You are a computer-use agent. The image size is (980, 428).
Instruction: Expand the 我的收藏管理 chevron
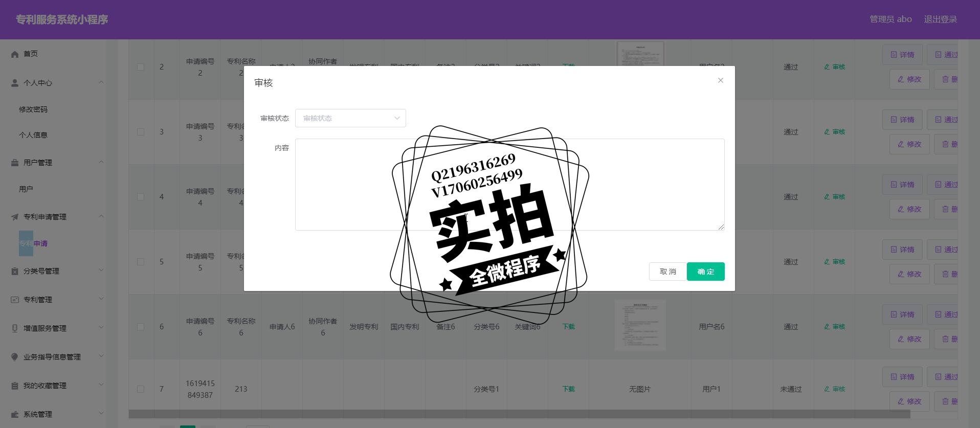[x=101, y=385]
